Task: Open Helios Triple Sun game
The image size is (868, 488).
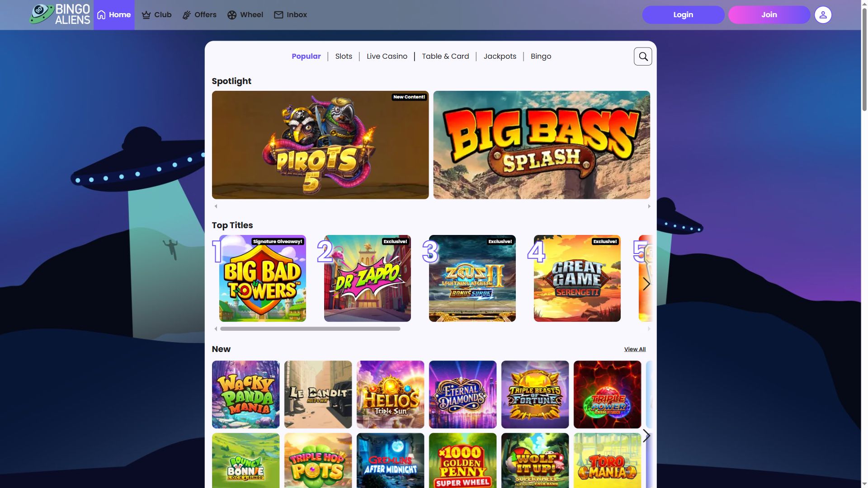Action: click(x=390, y=394)
